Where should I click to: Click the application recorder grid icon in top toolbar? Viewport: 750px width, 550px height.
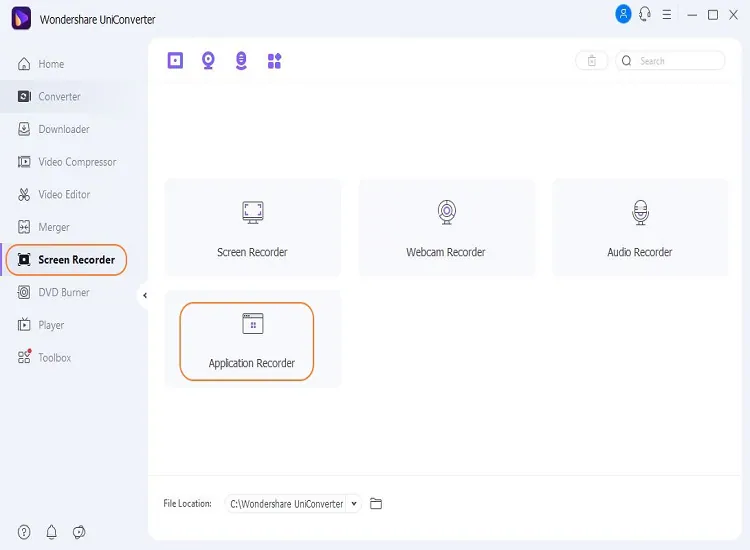(274, 61)
